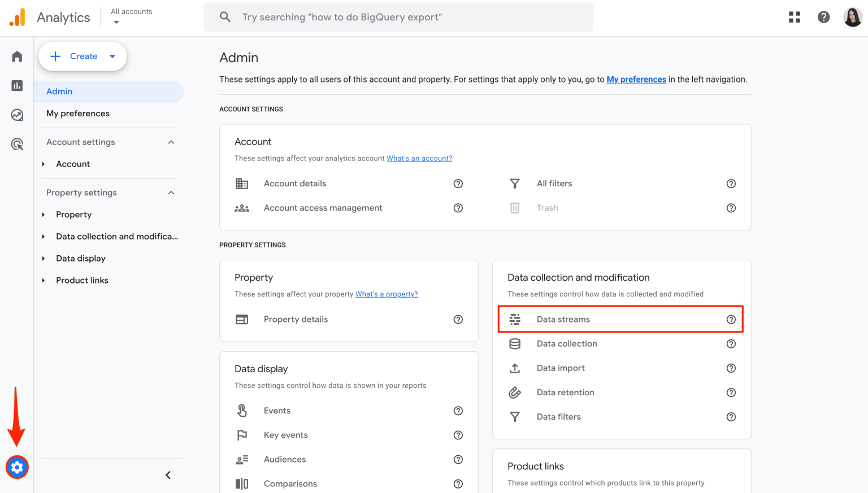The image size is (868, 493).
Task: Open the All accounts dropdown
Action: point(131,17)
